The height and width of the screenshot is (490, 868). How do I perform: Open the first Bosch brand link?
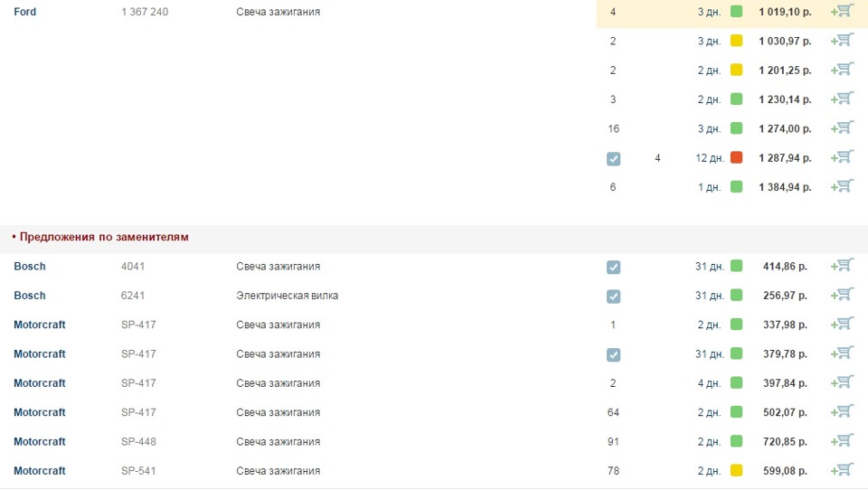(30, 267)
